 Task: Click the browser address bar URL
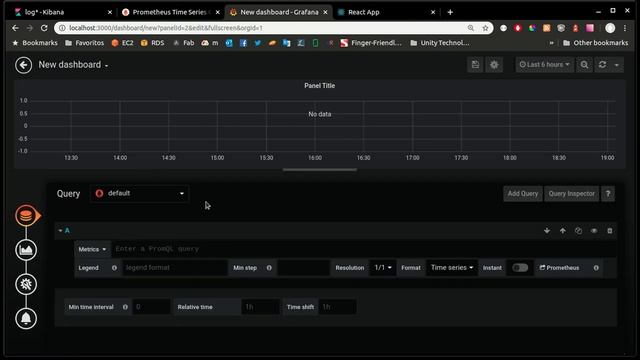(x=166, y=28)
